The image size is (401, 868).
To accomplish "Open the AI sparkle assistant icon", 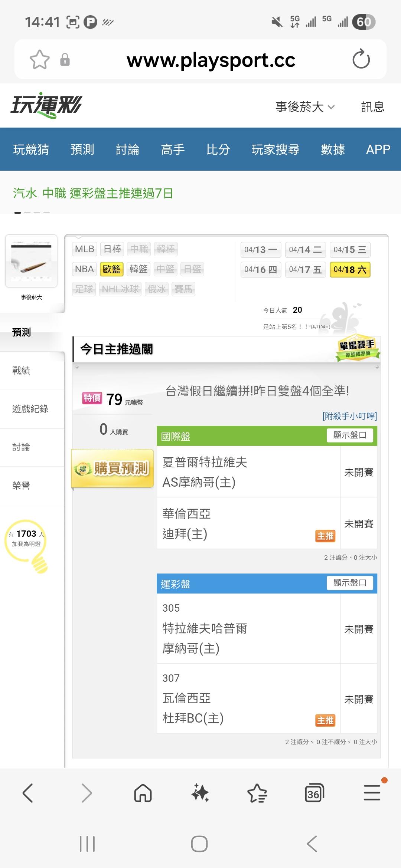I will point(200,793).
